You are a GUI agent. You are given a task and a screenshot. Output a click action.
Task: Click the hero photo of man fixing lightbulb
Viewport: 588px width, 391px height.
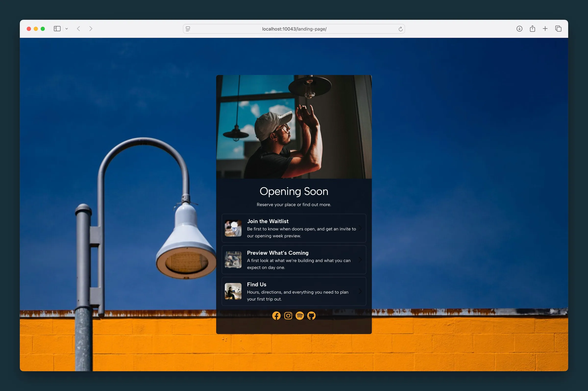tap(294, 127)
